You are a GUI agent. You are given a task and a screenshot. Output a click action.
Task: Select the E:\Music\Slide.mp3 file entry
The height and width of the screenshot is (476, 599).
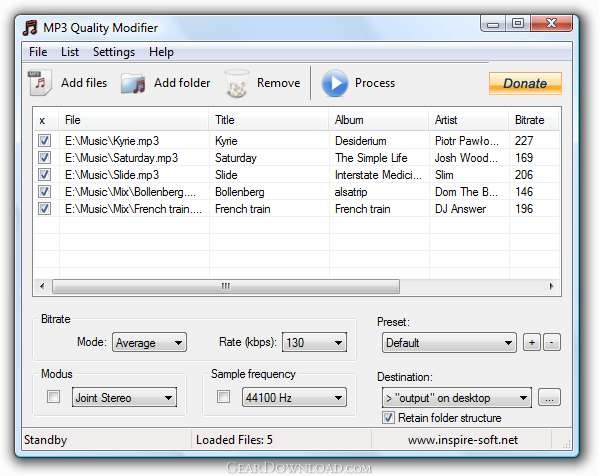coord(112,175)
